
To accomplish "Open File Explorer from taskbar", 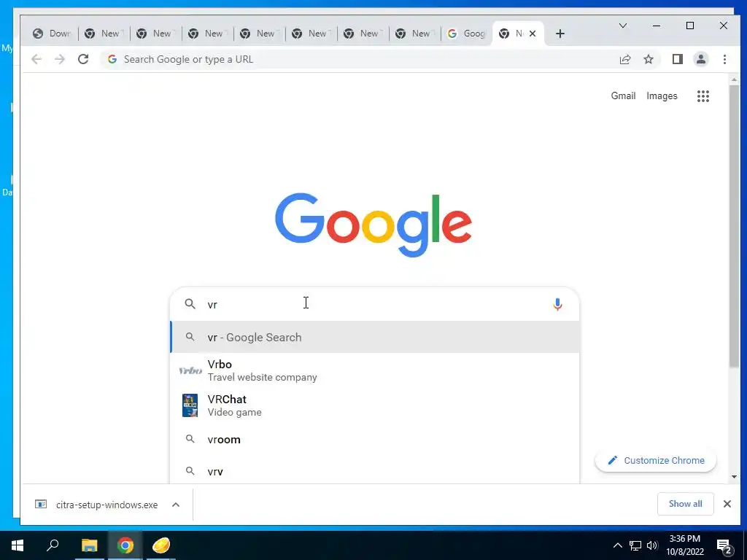I will pyautogui.click(x=89, y=545).
